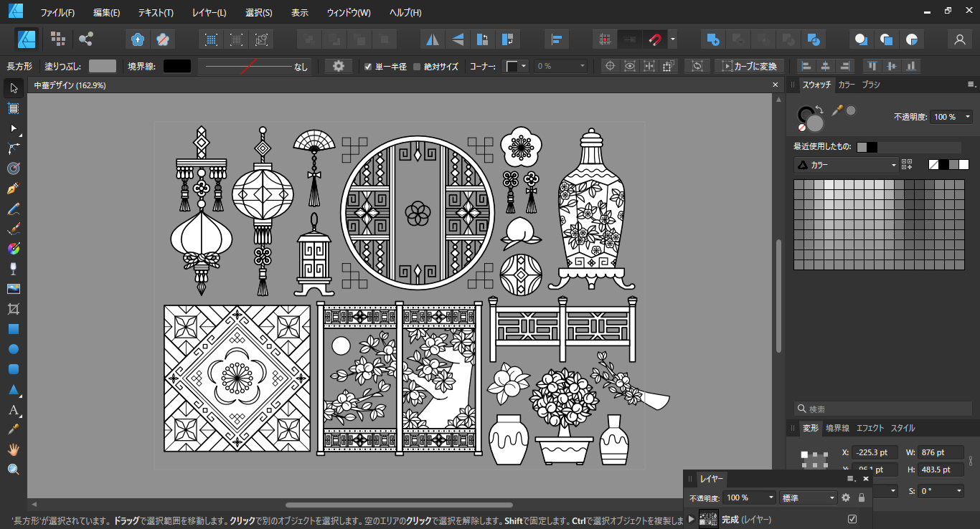Click the 塗りつぶし gray color swatch

[x=103, y=66]
